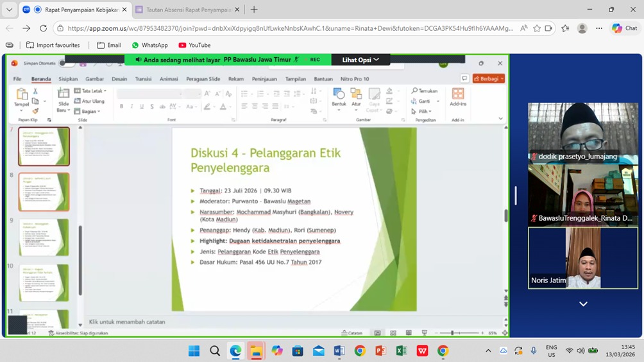
Task: Open Copilot Chat button
Action: (624, 28)
